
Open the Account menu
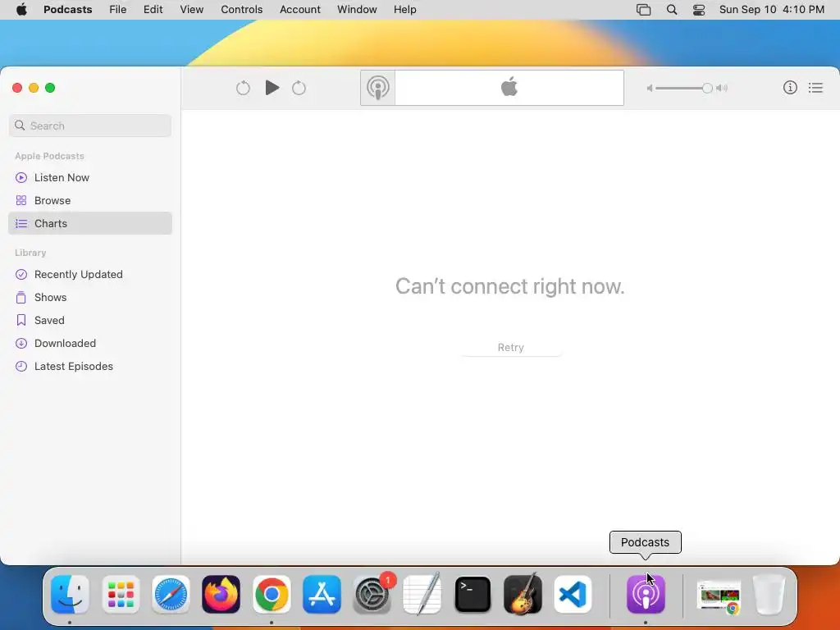300,9
